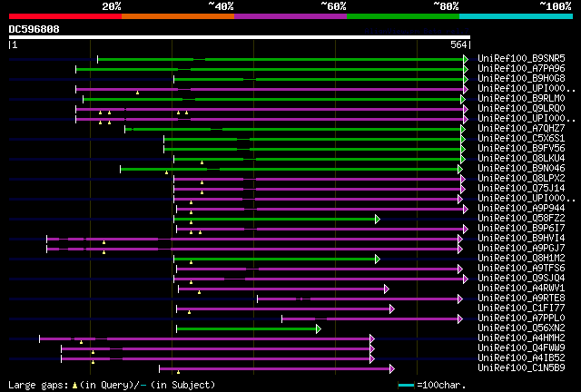This screenshot has width=581, height=392.
Task: Click the purple ~60% legend color segment
Action: [x=290, y=16]
